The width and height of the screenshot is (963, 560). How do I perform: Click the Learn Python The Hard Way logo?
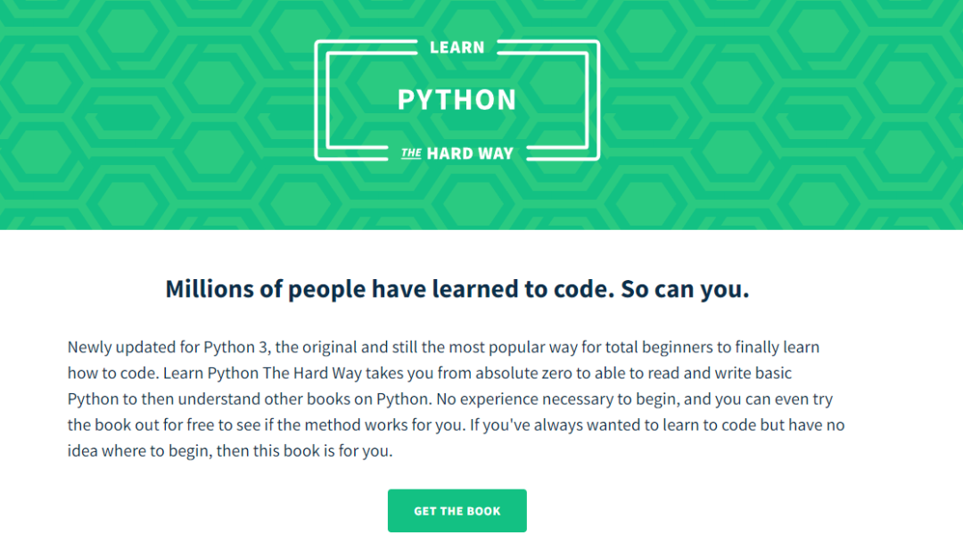(457, 100)
